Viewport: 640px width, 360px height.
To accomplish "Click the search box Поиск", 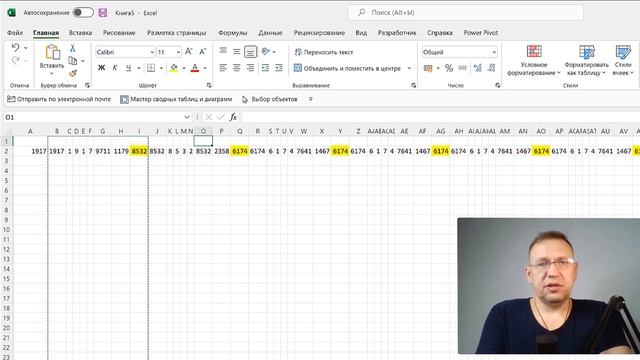I will tap(466, 13).
